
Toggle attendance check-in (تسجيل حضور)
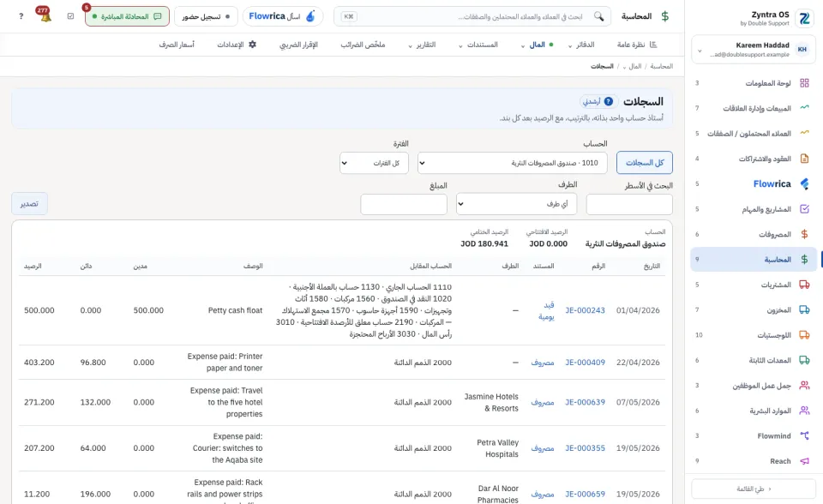coord(206,17)
